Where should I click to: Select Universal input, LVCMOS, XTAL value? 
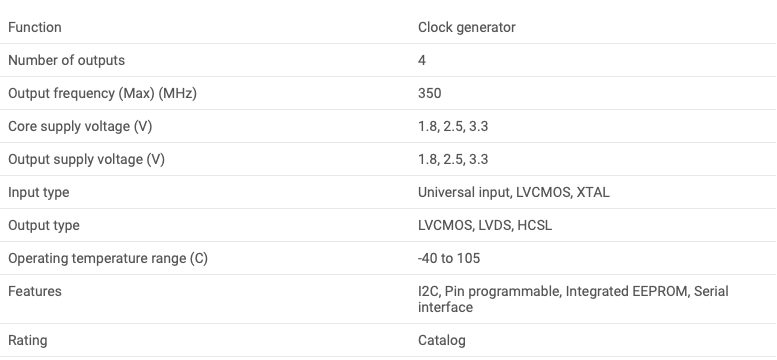coord(514,192)
